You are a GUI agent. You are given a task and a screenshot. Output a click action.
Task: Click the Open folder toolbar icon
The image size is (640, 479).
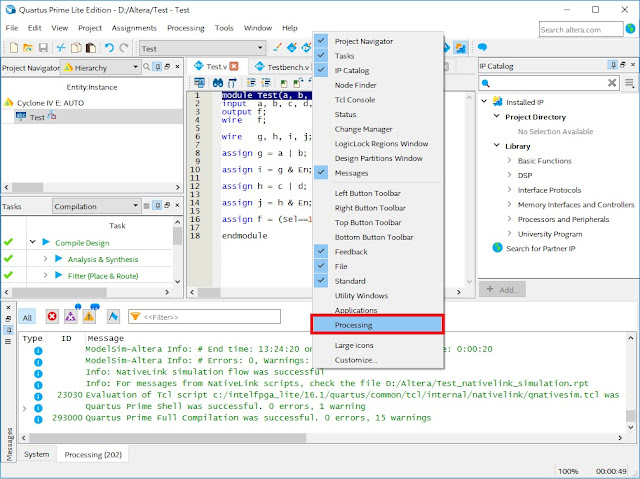(x=28, y=48)
